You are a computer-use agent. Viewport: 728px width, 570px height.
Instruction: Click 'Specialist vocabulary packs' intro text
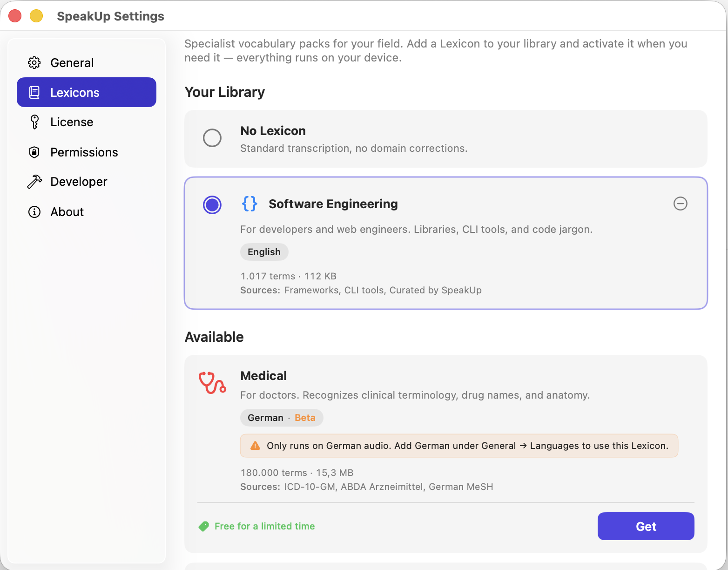[x=436, y=51]
